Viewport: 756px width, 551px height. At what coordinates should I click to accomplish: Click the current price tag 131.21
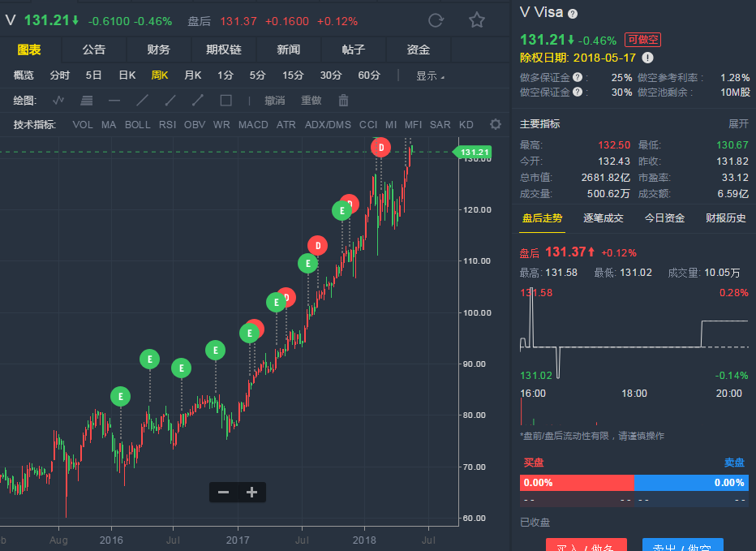473,152
